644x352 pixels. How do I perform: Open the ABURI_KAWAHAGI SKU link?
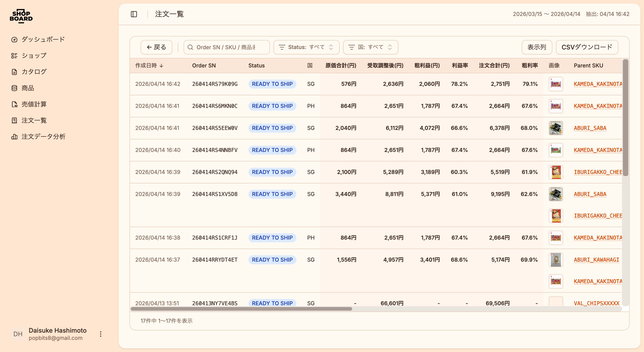coord(596,260)
